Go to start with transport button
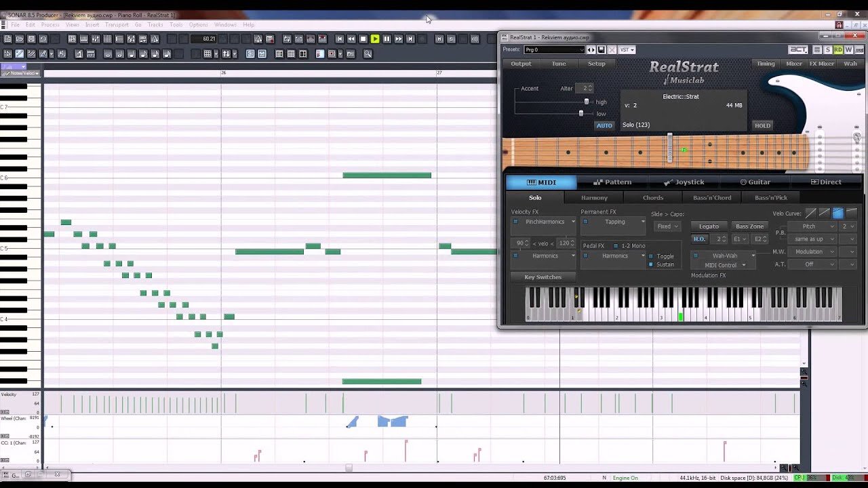Image resolution: width=868 pixels, height=488 pixels. point(340,39)
